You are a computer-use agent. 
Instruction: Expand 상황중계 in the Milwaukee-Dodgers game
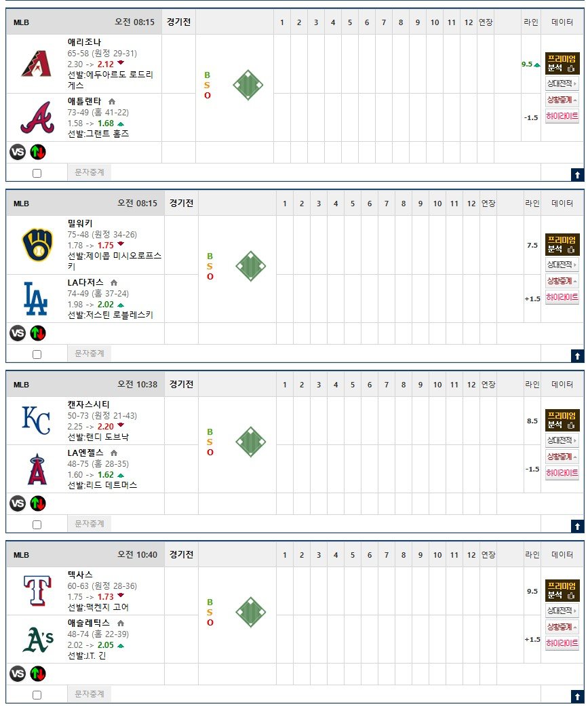[562, 281]
